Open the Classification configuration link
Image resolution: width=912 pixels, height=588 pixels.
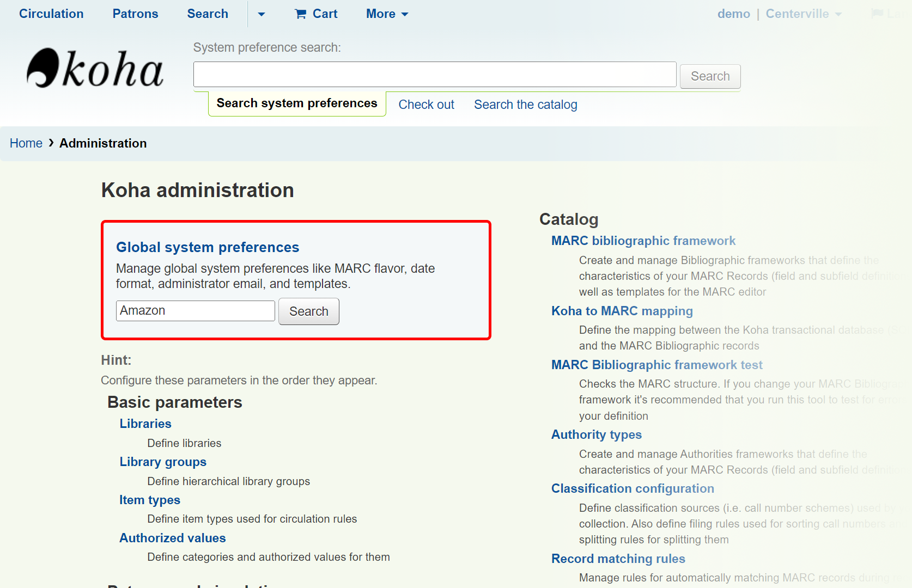tap(633, 488)
